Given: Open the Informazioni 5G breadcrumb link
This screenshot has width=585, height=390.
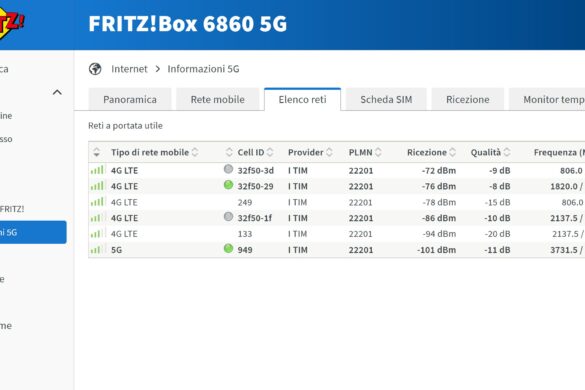Looking at the screenshot, I should point(203,69).
